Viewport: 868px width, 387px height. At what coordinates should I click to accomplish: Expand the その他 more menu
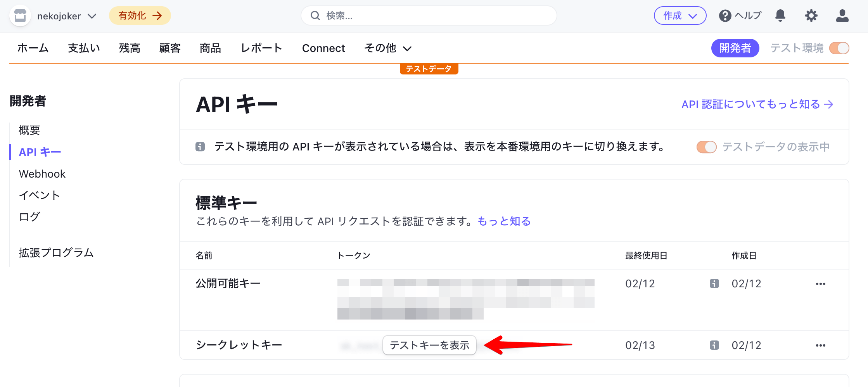(x=388, y=48)
